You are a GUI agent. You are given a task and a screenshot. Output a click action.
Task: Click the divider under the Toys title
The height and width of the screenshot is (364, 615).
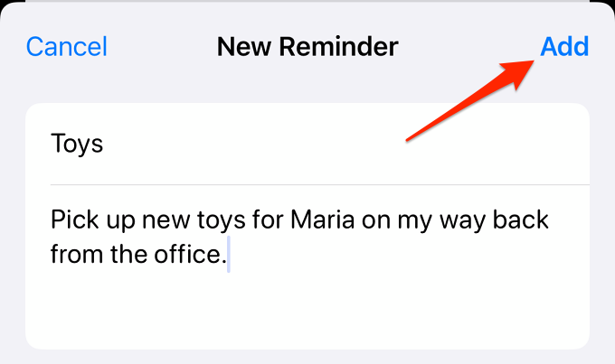319,184
